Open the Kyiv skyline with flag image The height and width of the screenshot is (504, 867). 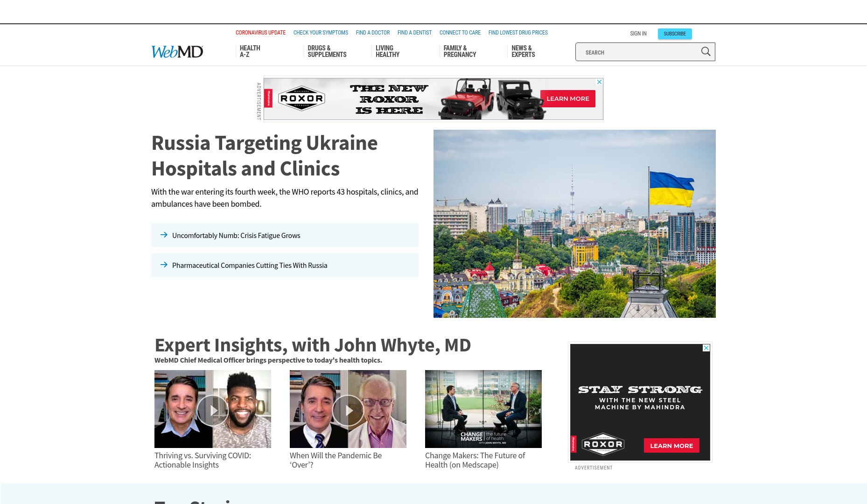[x=574, y=224]
